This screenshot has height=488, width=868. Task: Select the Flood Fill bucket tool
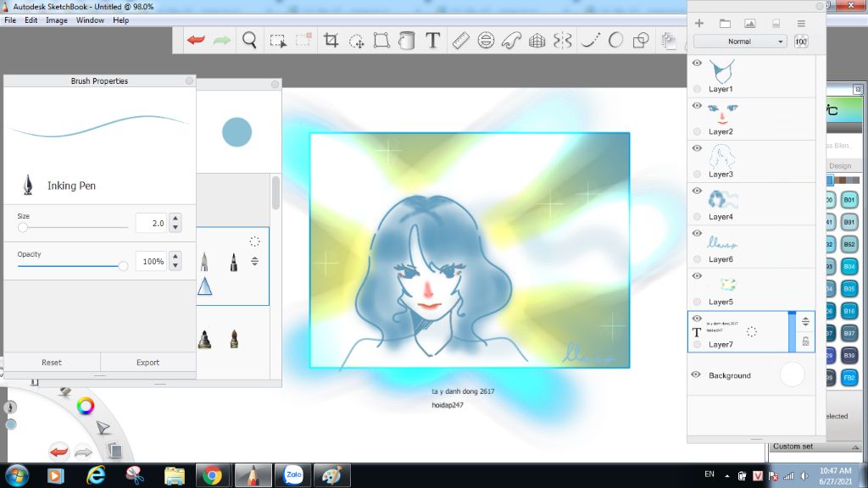coord(407,40)
